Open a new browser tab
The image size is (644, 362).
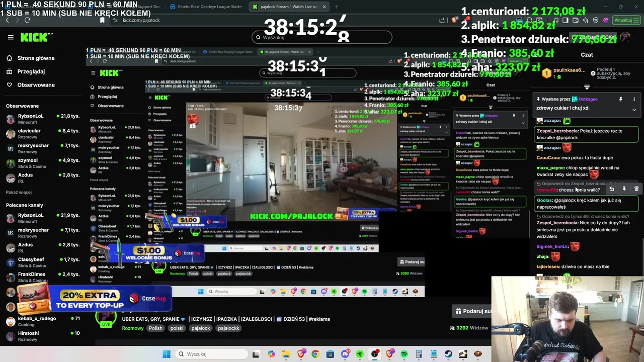tap(336, 7)
